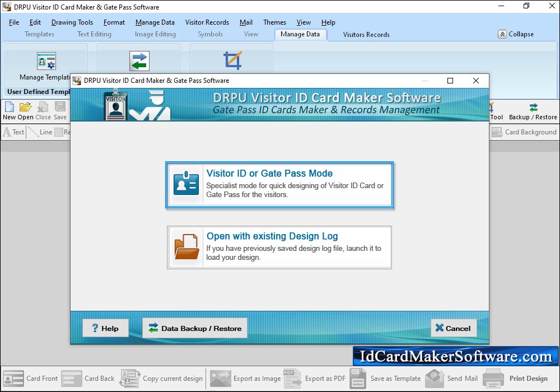Click the crop tool ribbon icon
This screenshot has width=560, height=392.
point(232,60)
